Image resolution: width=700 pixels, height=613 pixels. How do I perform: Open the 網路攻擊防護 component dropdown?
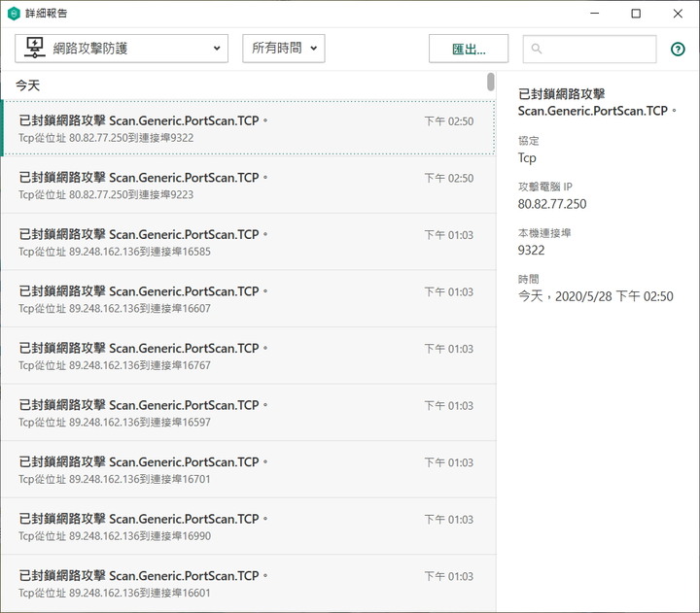[x=122, y=49]
